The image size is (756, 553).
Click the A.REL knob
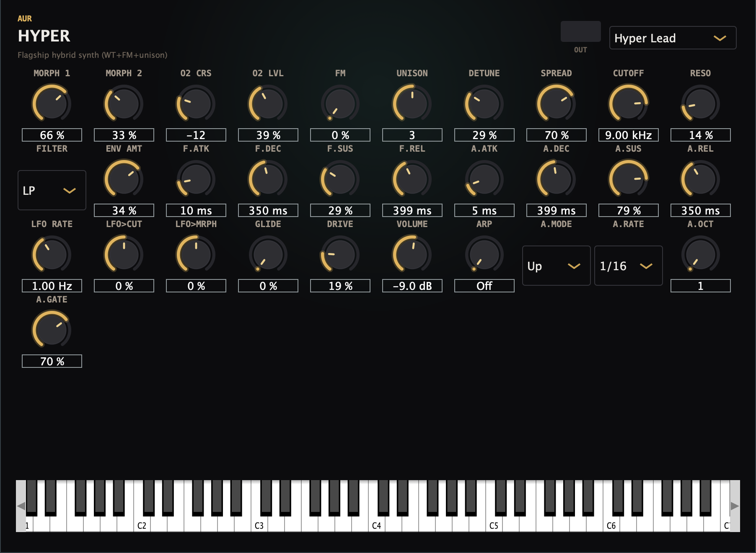pyautogui.click(x=700, y=178)
